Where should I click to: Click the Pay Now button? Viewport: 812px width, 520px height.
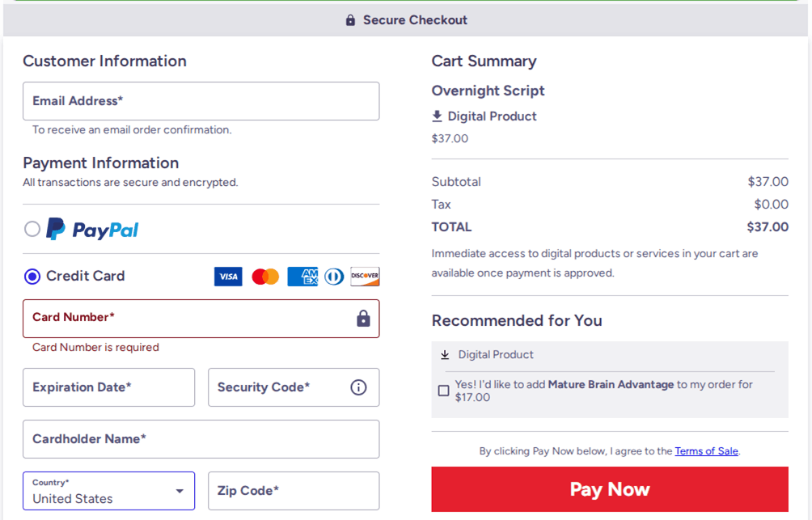(x=610, y=489)
